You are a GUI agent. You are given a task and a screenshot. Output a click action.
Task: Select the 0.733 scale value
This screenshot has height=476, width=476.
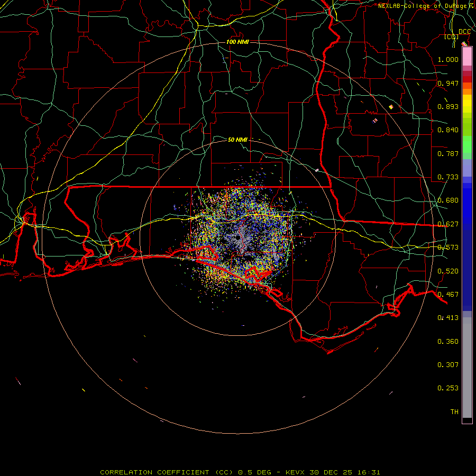click(x=448, y=177)
